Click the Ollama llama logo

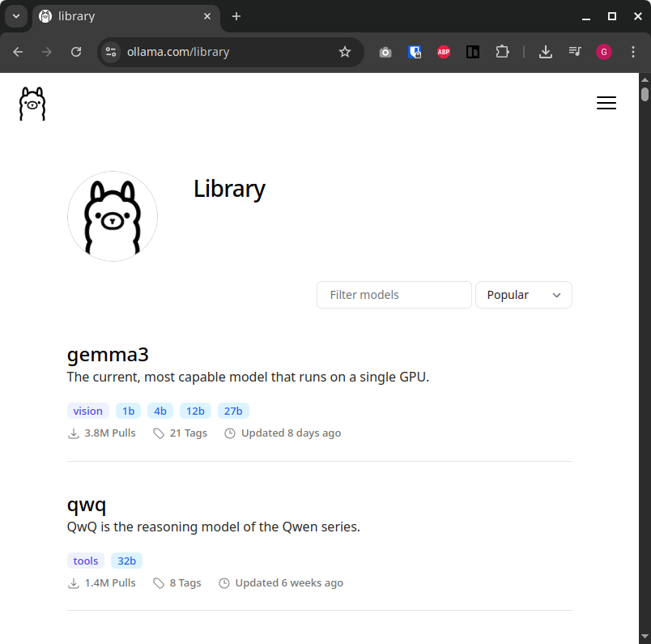[32, 103]
